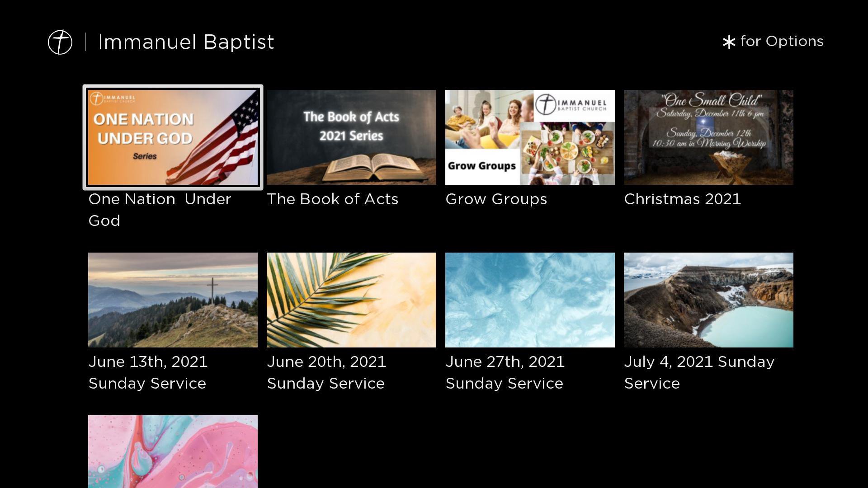
Task: Open the June 20th palm leaf thumbnail
Action: click(x=351, y=300)
